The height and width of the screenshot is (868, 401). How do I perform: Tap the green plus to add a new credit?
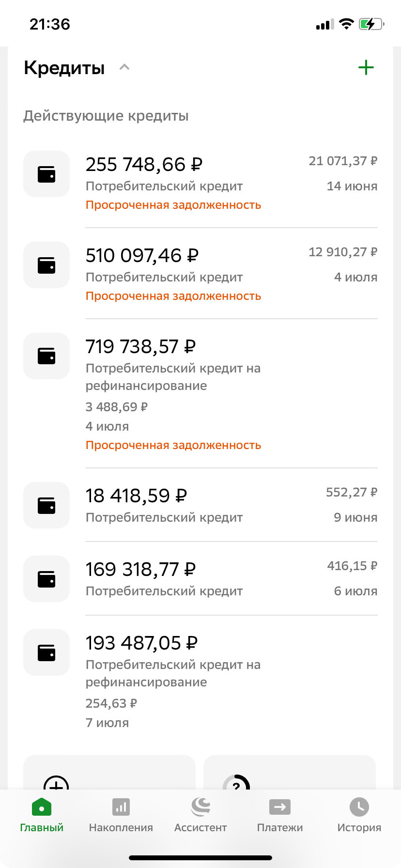[366, 67]
